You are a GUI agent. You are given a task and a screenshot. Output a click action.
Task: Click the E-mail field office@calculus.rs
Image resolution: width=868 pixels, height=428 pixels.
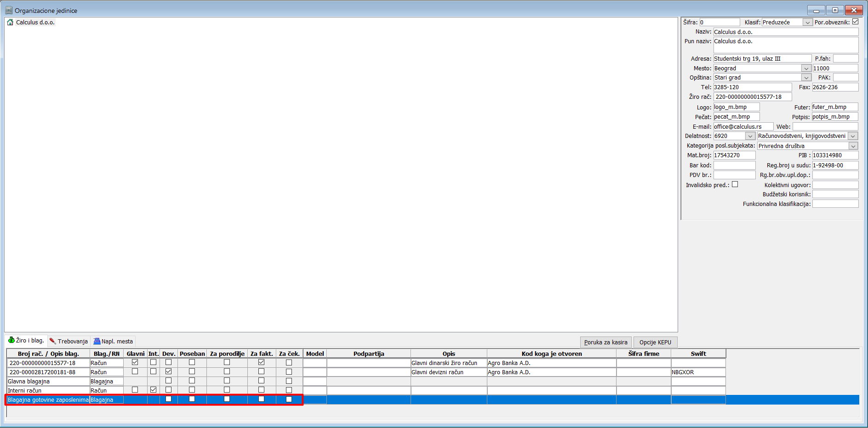point(743,126)
